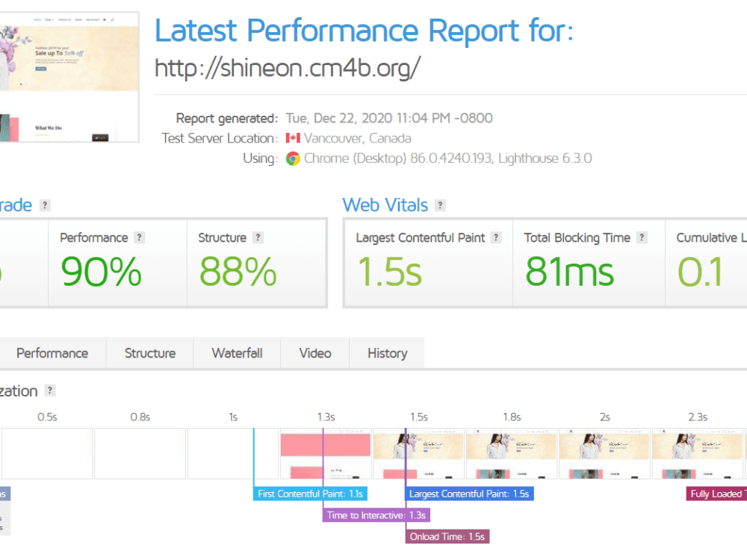Click the 1.3s timeline time label
This screenshot has width=747, height=560.
click(x=326, y=417)
